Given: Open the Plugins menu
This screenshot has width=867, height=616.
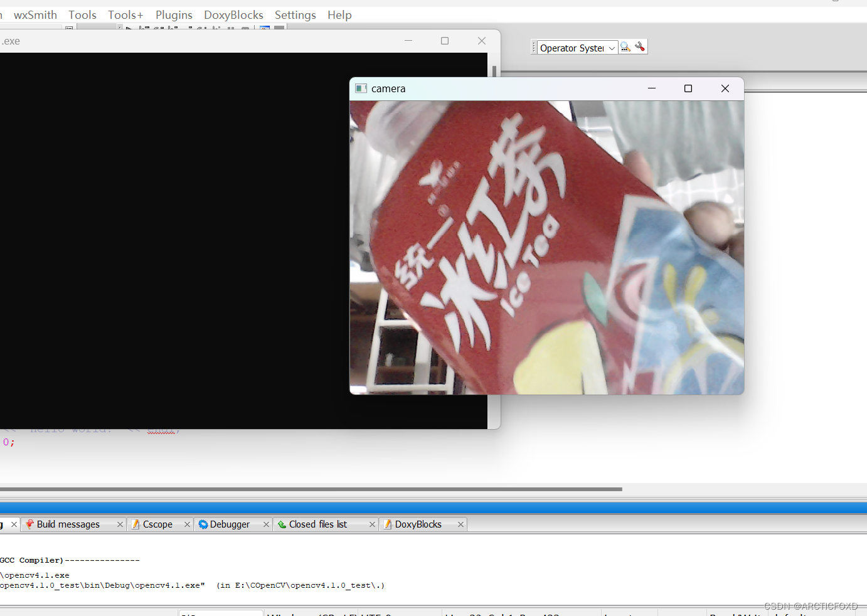Looking at the screenshot, I should click(174, 15).
